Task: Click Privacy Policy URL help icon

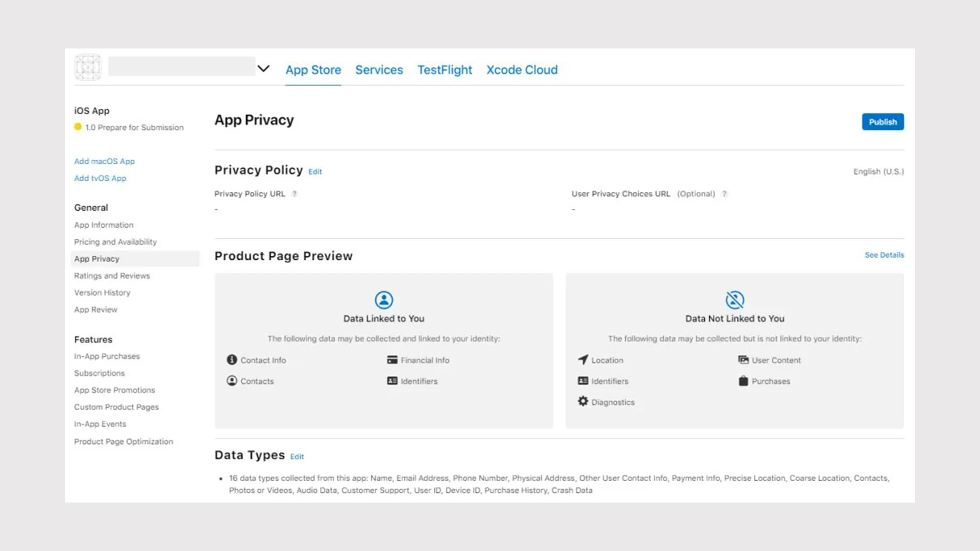Action: (294, 194)
